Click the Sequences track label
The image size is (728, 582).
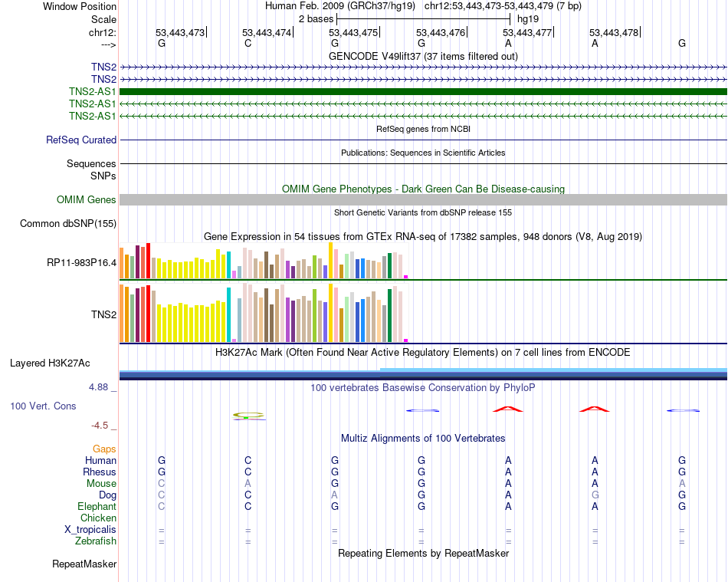(91, 163)
